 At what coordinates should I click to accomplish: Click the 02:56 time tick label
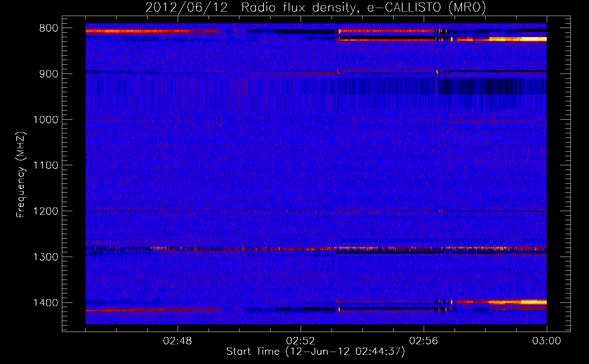pyautogui.click(x=424, y=341)
